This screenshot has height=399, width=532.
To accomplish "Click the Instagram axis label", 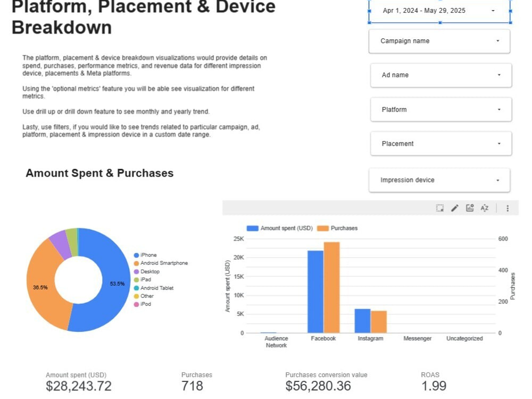I will [370, 338].
